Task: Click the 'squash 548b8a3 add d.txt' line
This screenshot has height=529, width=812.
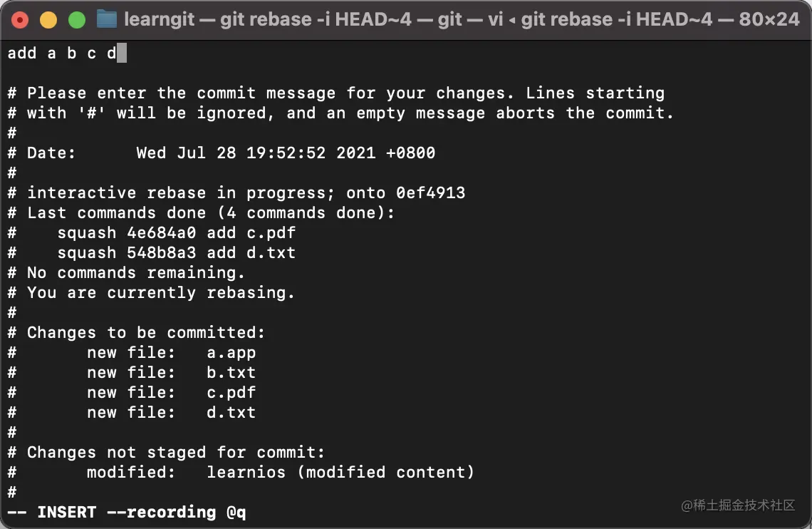Action: point(177,253)
